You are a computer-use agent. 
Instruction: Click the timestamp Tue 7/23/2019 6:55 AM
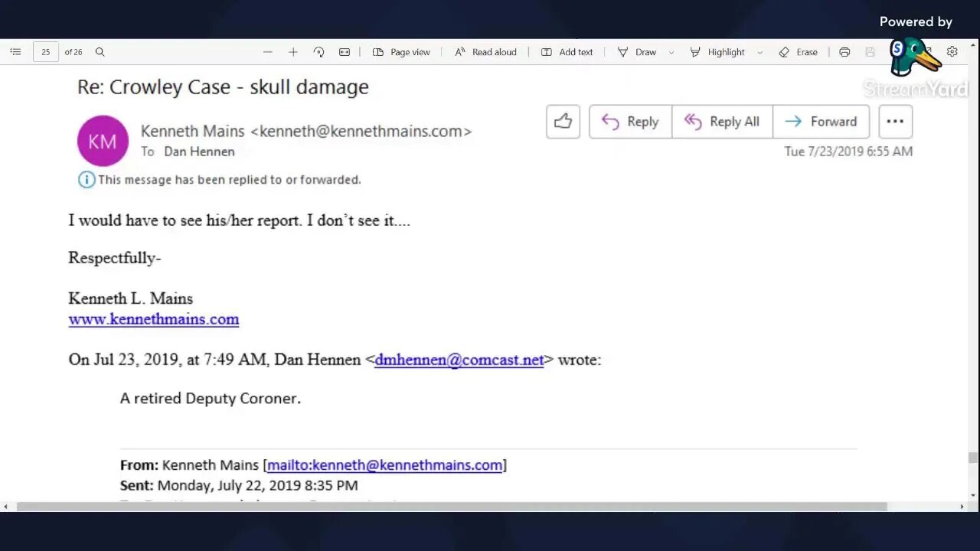point(848,152)
